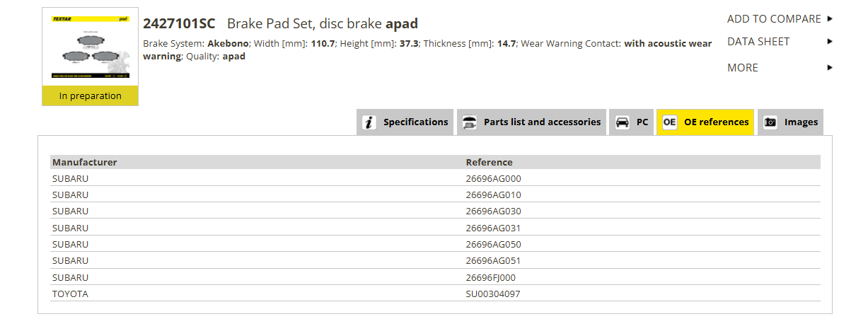This screenshot has height=319, width=868.
Task: Select Toyota reference SU00304097 row
Action: pyautogui.click(x=435, y=294)
